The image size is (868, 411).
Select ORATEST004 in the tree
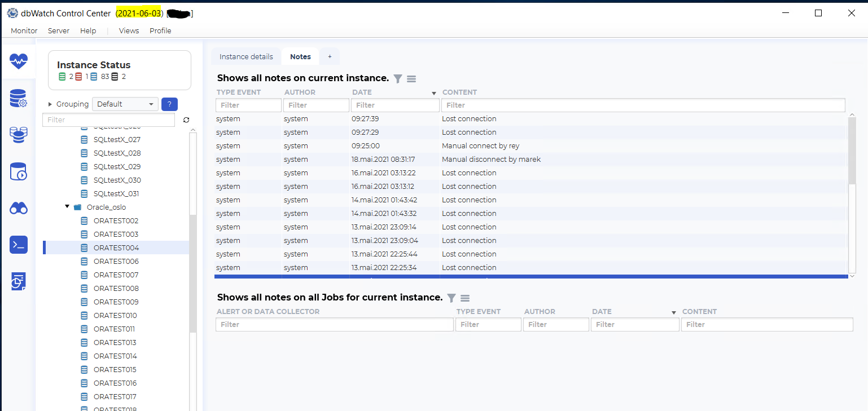(116, 248)
